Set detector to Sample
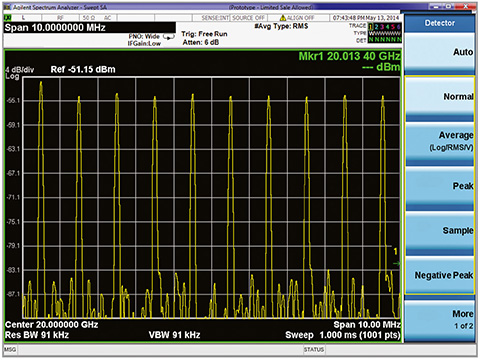Image resolution: width=480 pixels, height=360 pixels. (440, 233)
